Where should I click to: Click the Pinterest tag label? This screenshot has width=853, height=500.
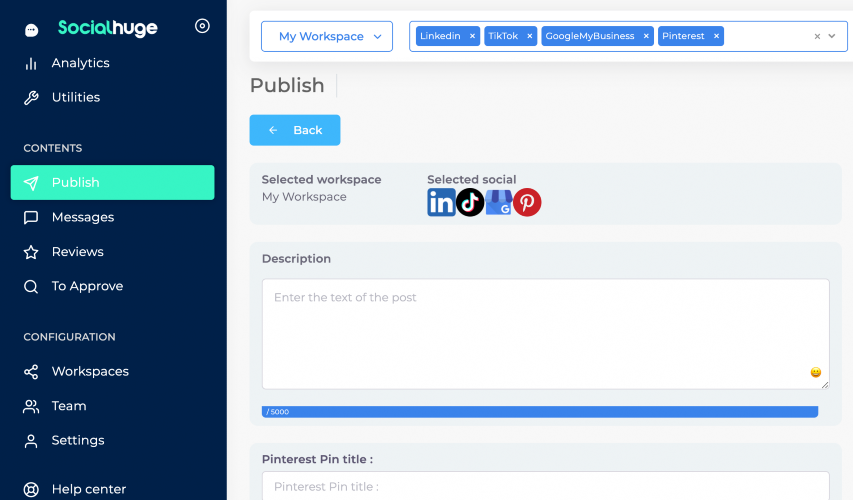(683, 36)
